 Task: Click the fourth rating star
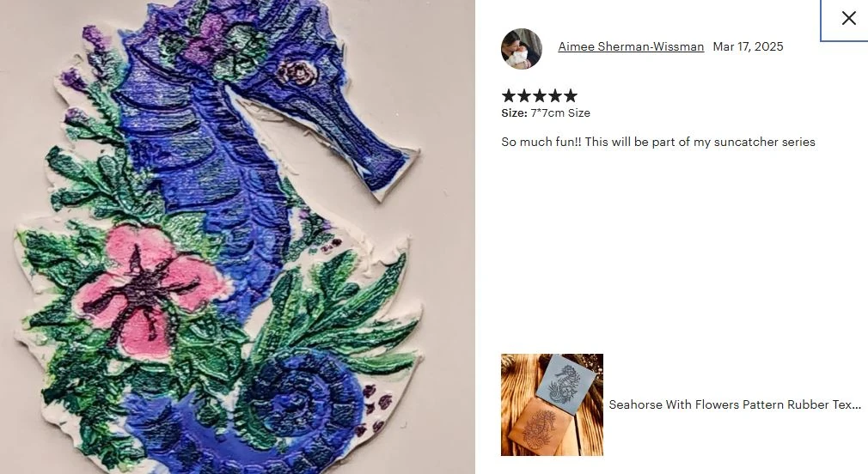pos(555,95)
